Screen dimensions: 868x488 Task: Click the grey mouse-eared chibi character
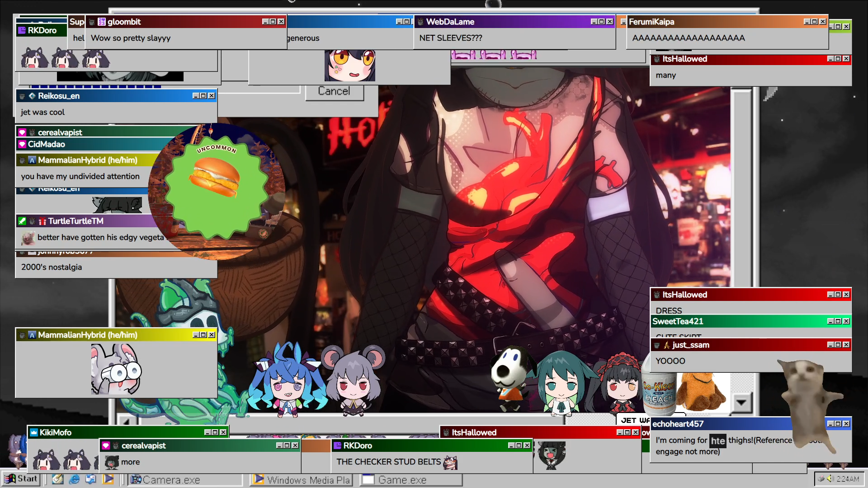pyautogui.click(x=354, y=380)
